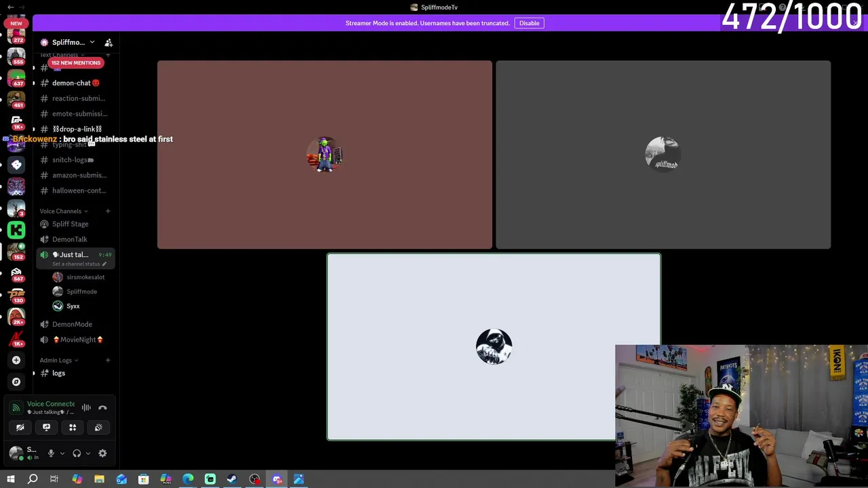Create a voice channel with plus icon
The image size is (868, 488).
(x=108, y=211)
